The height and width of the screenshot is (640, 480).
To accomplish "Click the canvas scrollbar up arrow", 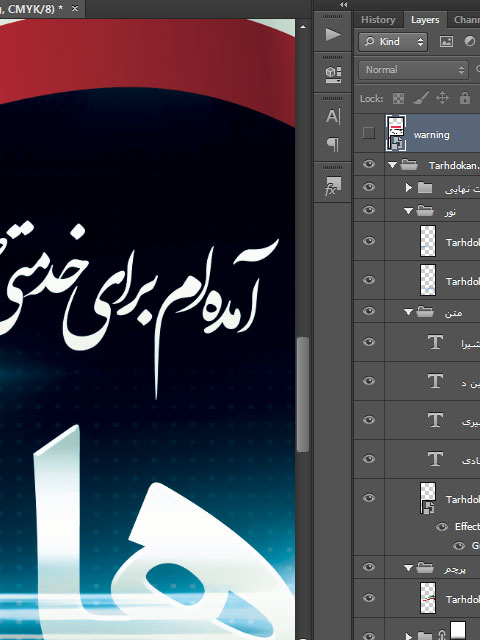I will coord(302,27).
